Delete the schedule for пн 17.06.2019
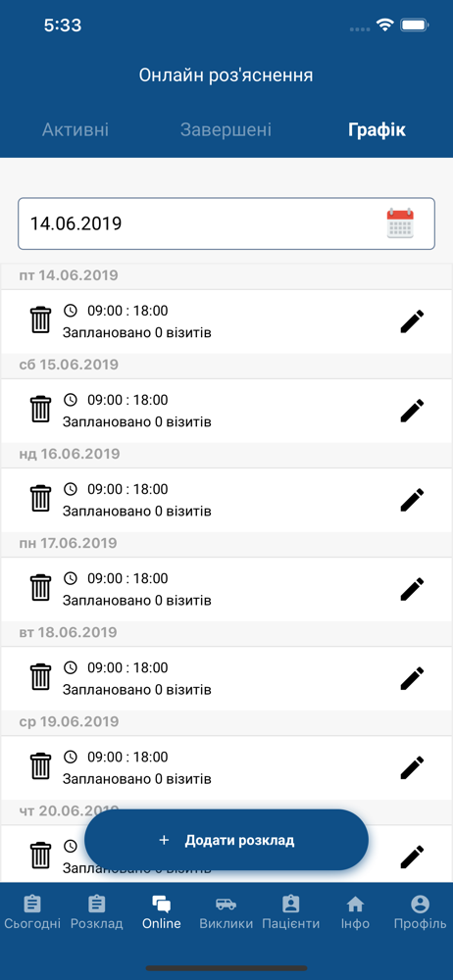The height and width of the screenshot is (980, 453). (x=41, y=588)
